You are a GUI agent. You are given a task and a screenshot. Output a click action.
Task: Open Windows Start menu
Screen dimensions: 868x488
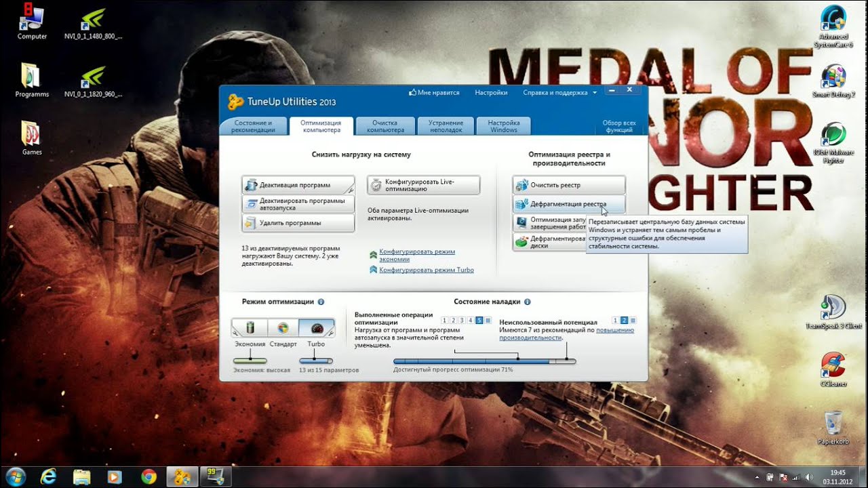14,476
